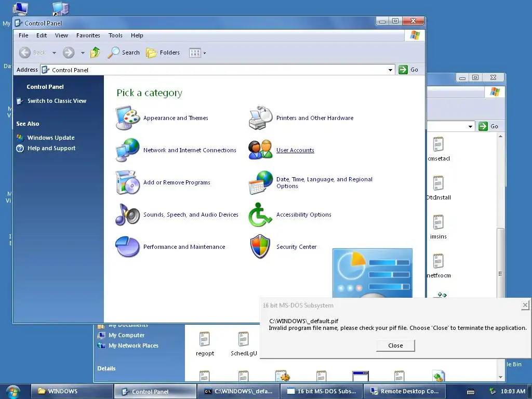Screen dimensions: 532x399
Task: Open the File menu
Action: coord(23,35)
